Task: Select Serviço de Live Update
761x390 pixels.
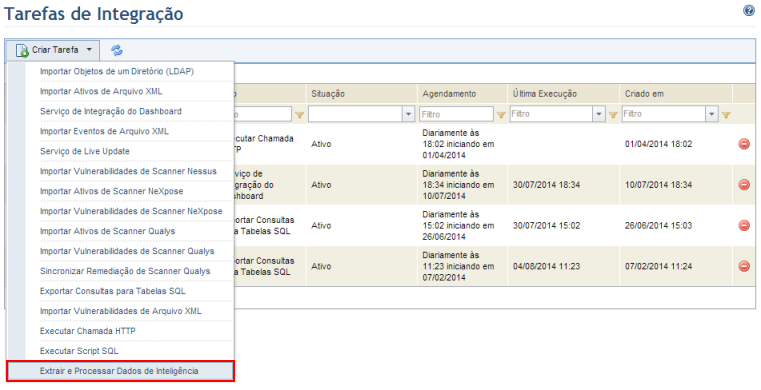Action: (x=85, y=151)
